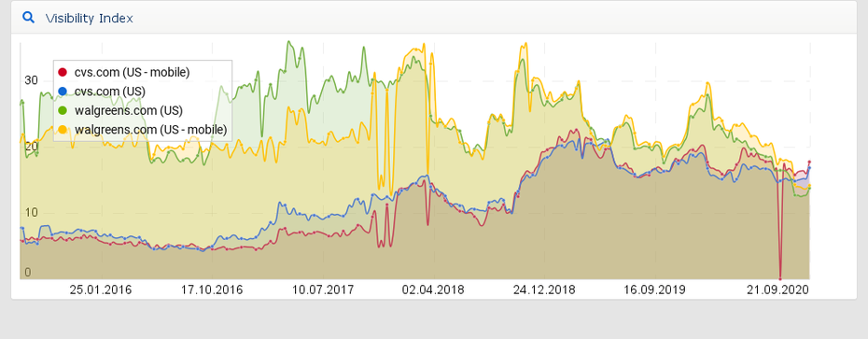Click the 02.04.2018 date axis label
The height and width of the screenshot is (339, 868).
click(x=433, y=290)
